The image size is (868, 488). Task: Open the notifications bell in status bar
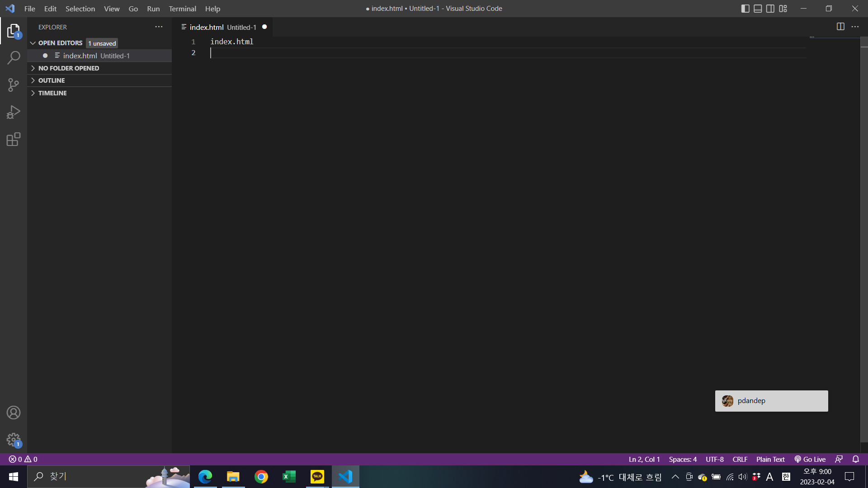(856, 459)
